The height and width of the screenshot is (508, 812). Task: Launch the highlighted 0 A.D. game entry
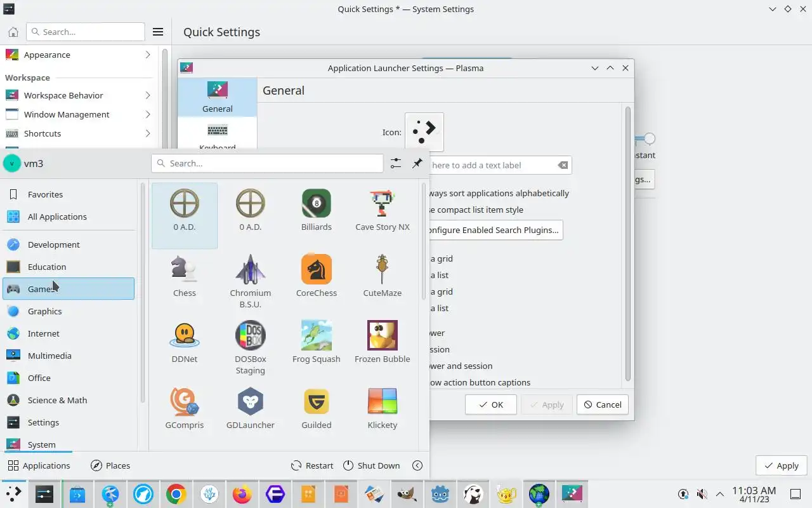pyautogui.click(x=185, y=216)
